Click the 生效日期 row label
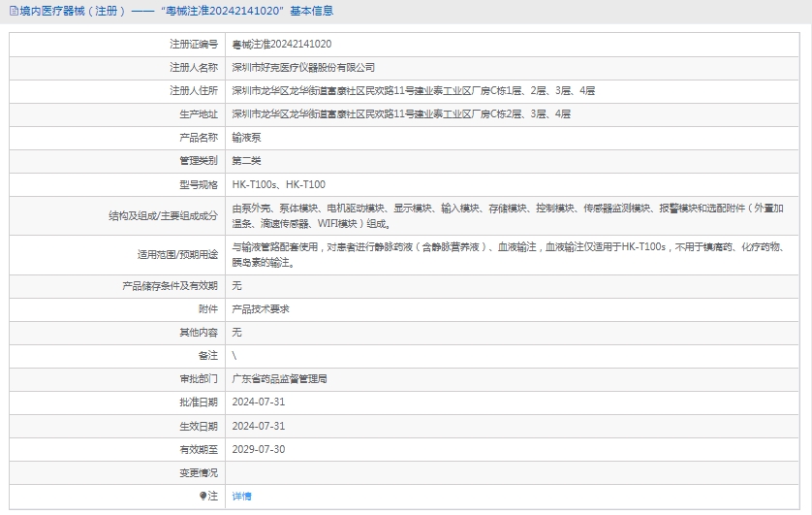Screen dimensions: 812x515 pos(199,426)
